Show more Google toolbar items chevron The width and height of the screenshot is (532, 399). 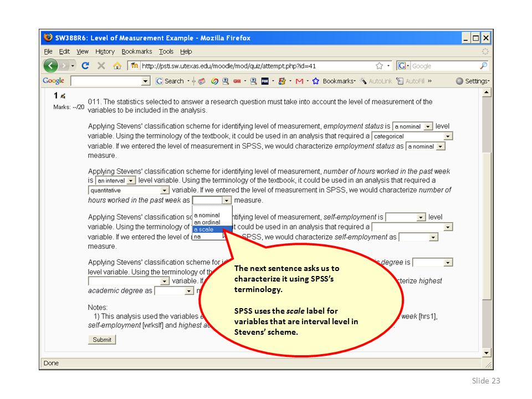coord(430,81)
